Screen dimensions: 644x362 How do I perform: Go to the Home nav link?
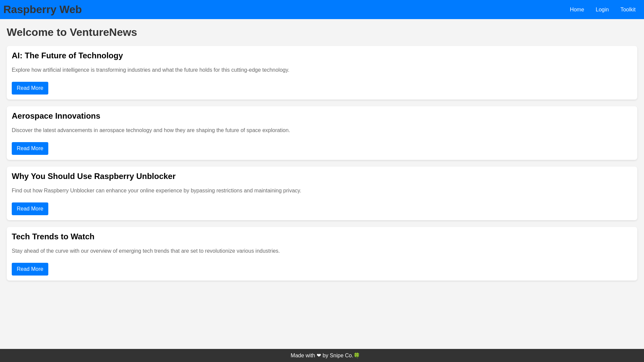[577, 10]
